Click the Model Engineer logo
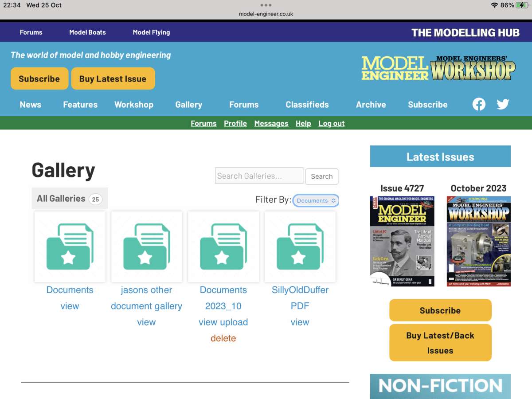 click(395, 68)
